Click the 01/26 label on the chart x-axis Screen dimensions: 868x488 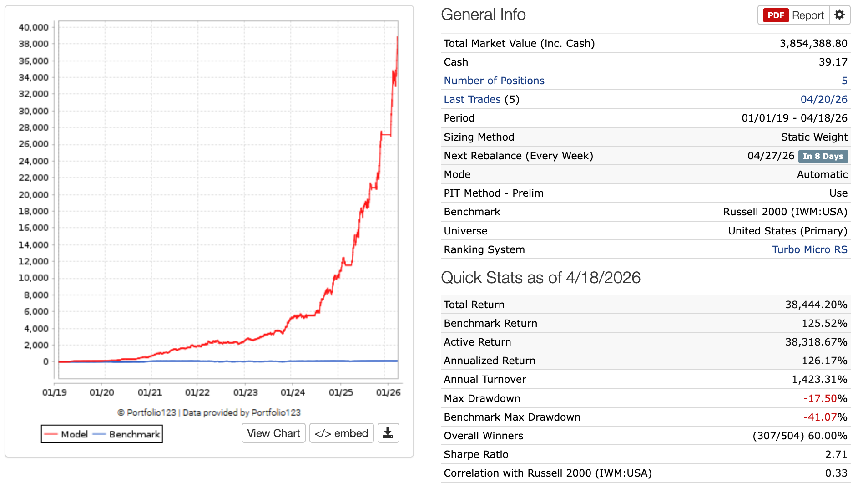[388, 392]
